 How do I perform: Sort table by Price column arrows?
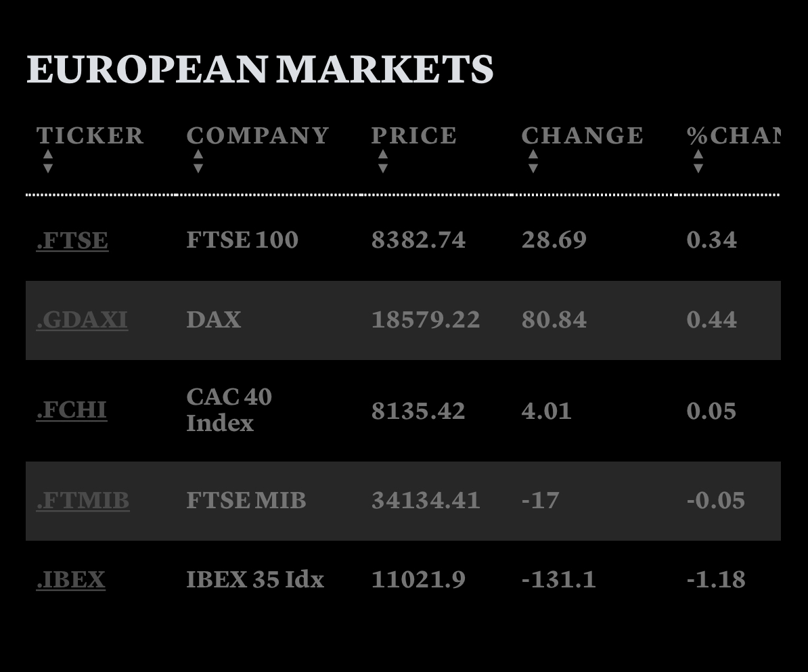click(382, 162)
